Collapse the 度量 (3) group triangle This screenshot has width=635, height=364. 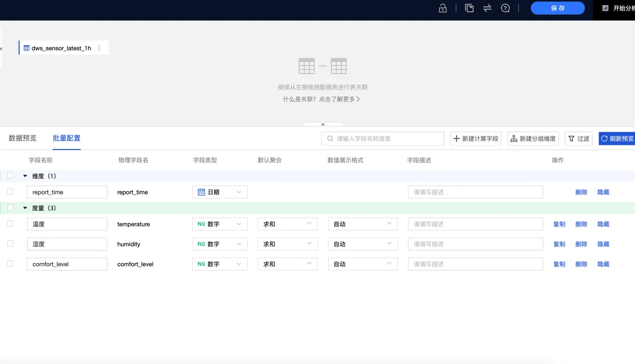pyautogui.click(x=25, y=208)
